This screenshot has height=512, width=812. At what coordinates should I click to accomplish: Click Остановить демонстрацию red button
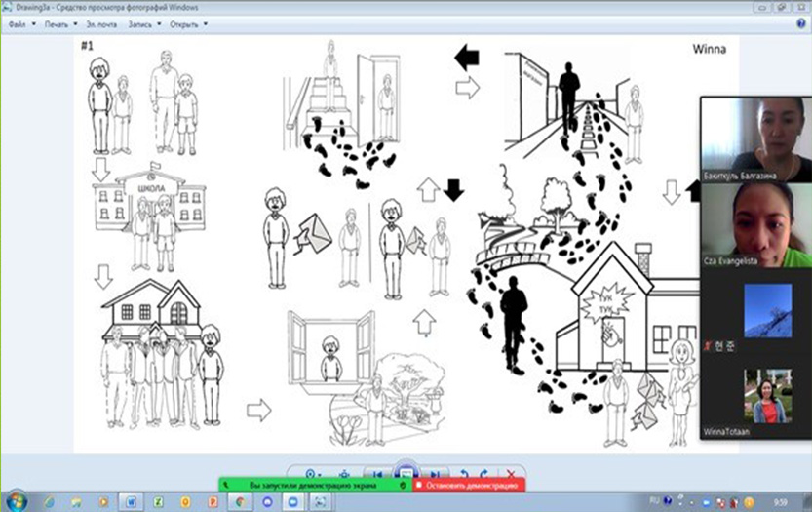click(470, 484)
